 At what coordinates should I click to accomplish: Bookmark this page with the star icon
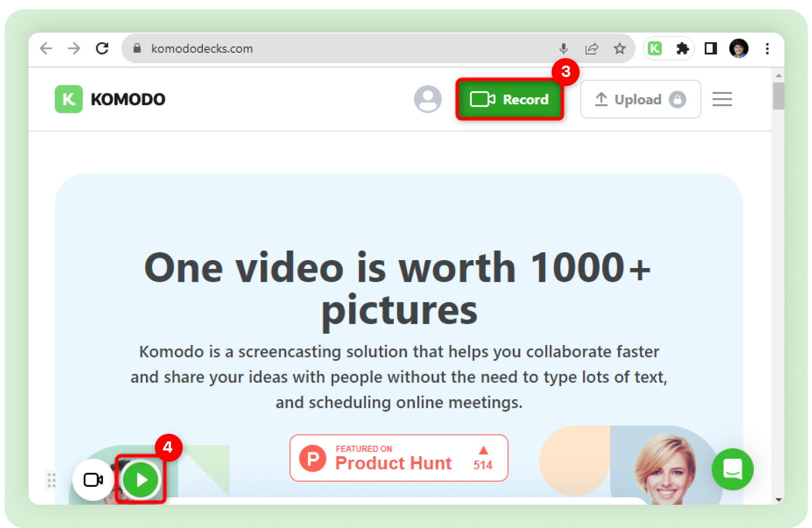coord(620,48)
